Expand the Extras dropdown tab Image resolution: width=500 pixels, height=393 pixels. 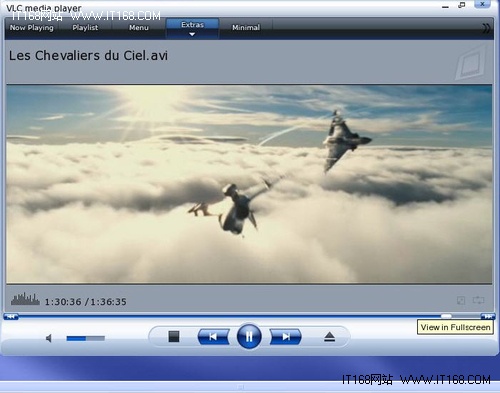coord(192,28)
